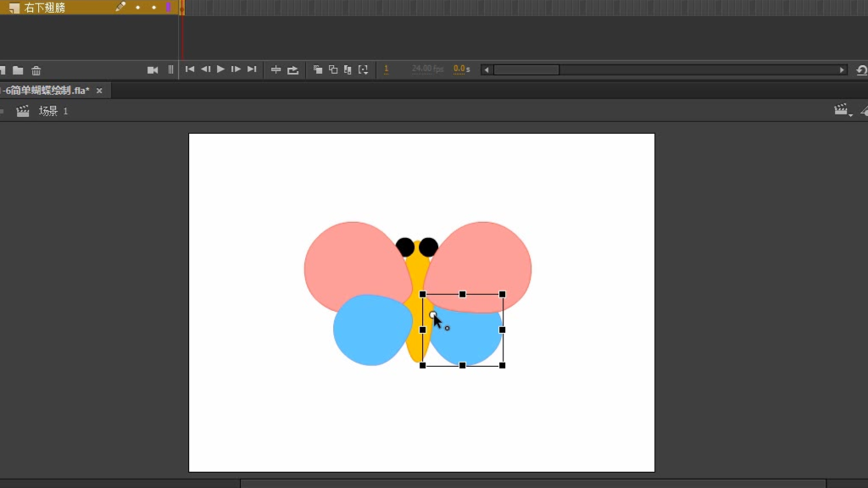
Task: Open the edit scene dropdown
Action: [842, 110]
